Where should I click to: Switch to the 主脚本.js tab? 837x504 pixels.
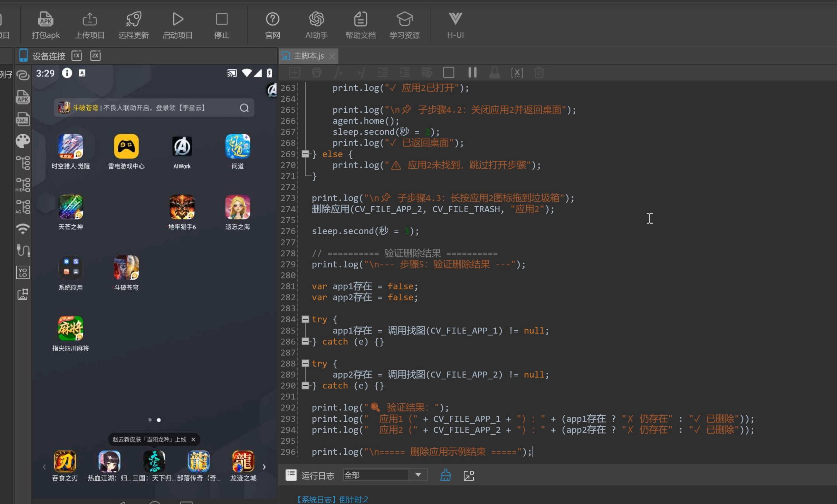(x=309, y=56)
